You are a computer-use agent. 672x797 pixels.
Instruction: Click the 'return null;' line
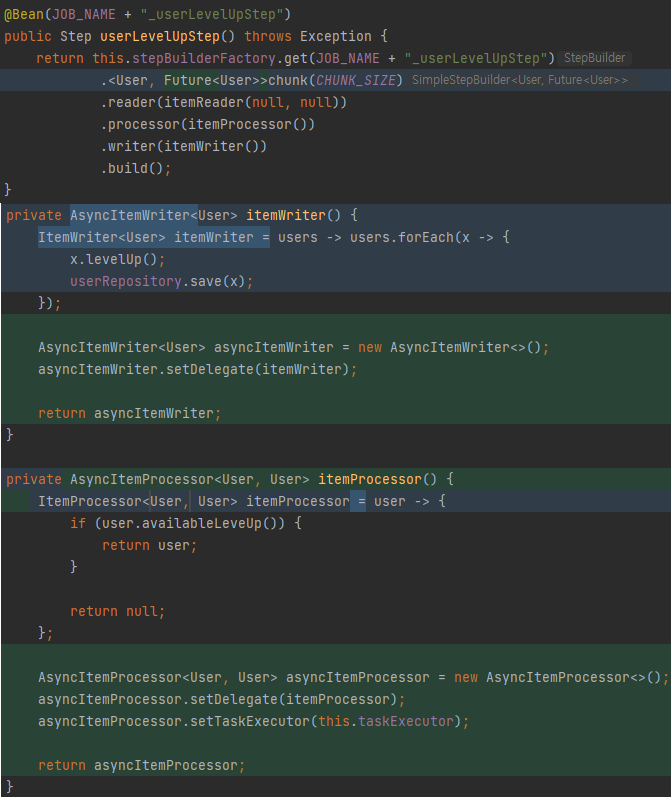tap(117, 611)
